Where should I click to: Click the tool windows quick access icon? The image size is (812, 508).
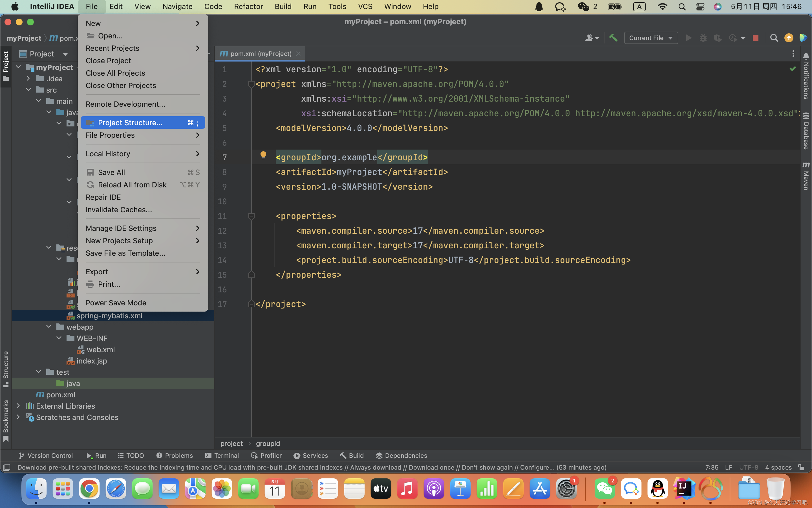coord(7,467)
